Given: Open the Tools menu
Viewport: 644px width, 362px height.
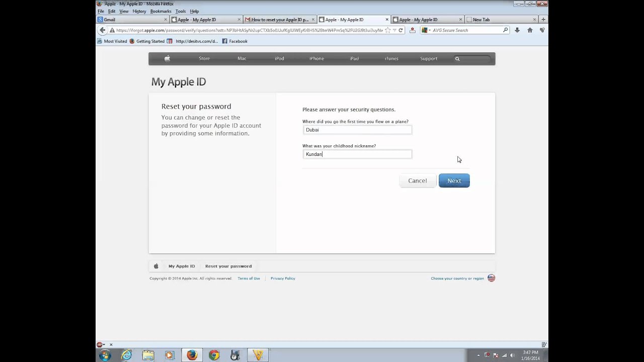Looking at the screenshot, I should pos(181,11).
